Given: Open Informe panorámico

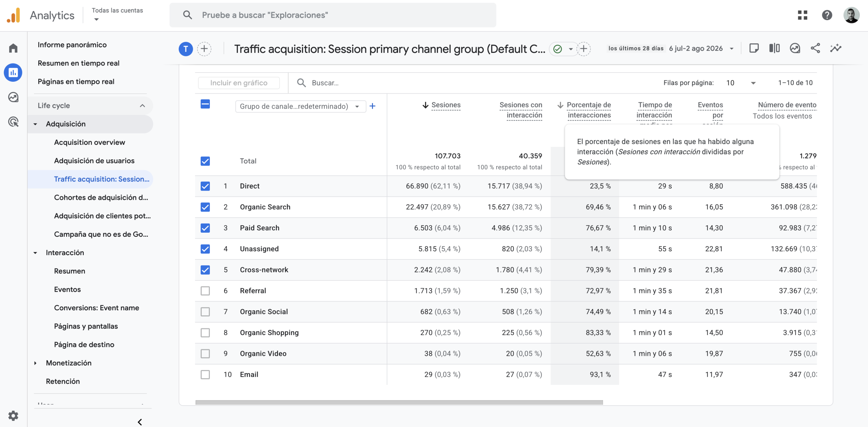Looking at the screenshot, I should coord(72,45).
